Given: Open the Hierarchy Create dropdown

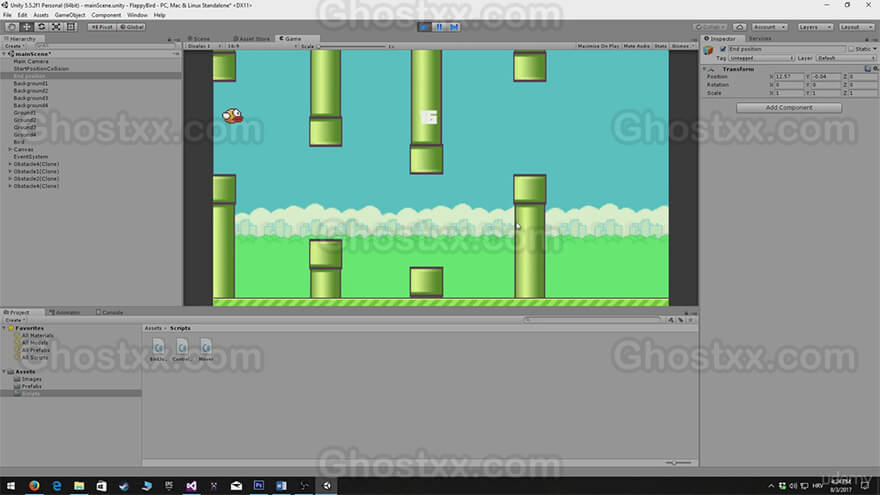Looking at the screenshot, I should pyautogui.click(x=13, y=46).
